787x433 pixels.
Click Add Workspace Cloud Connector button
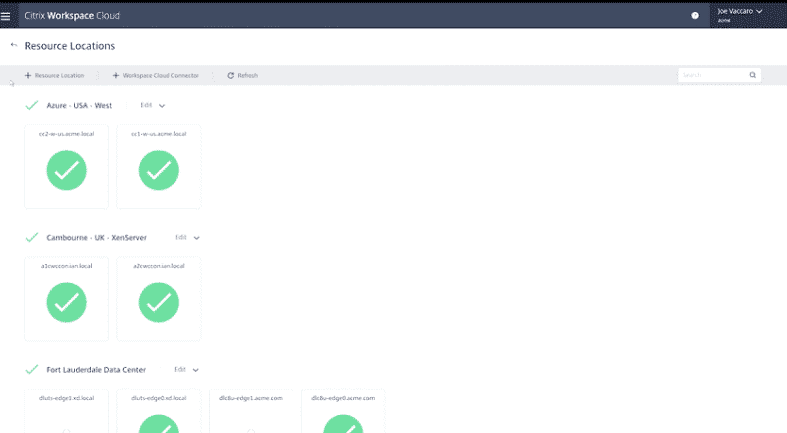coord(155,75)
